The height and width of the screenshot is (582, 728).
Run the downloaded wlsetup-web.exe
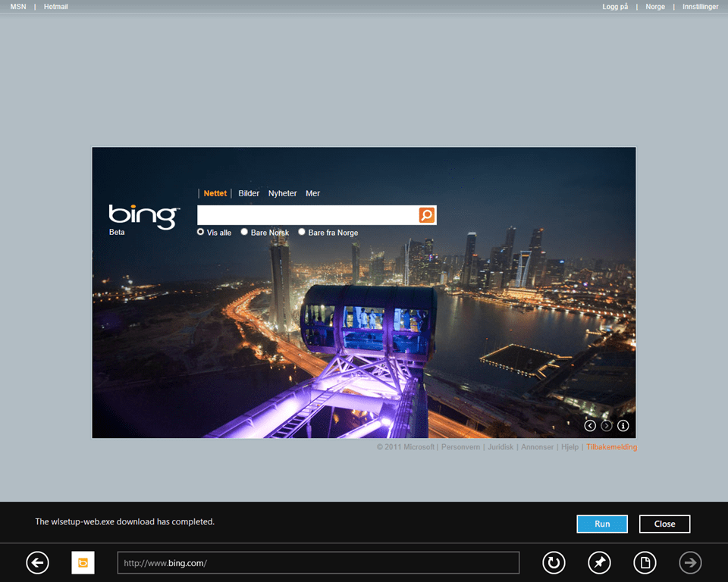[x=602, y=524]
